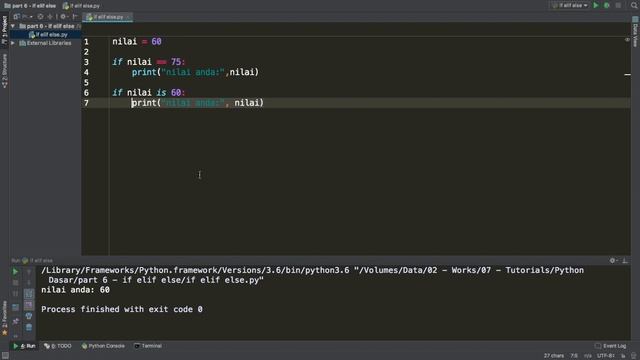
Task: Collapse the 'part 6 - if elif else' project folder
Action: click(x=13, y=26)
